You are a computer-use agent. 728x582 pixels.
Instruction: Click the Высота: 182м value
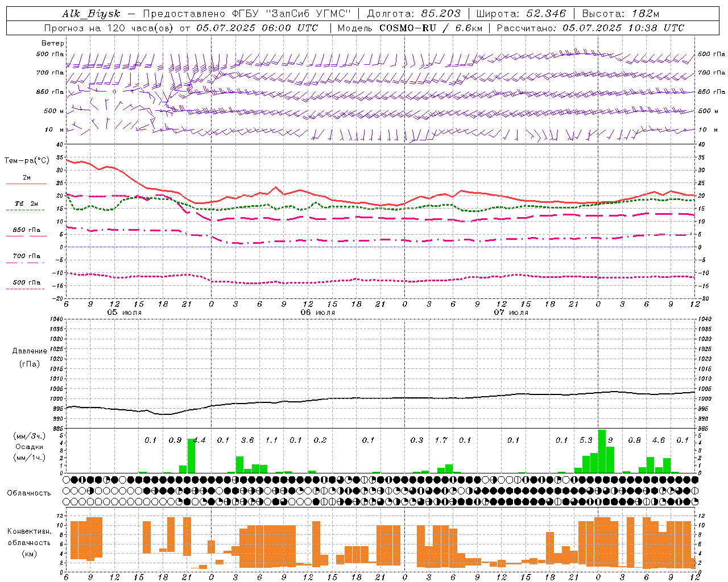[x=621, y=14]
